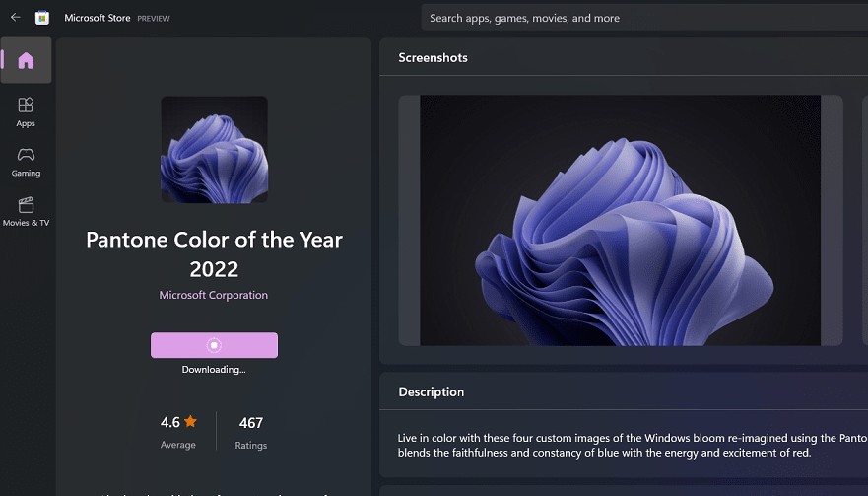The height and width of the screenshot is (496, 868).
Task: Select the Screenshots section header
Action: pos(433,58)
